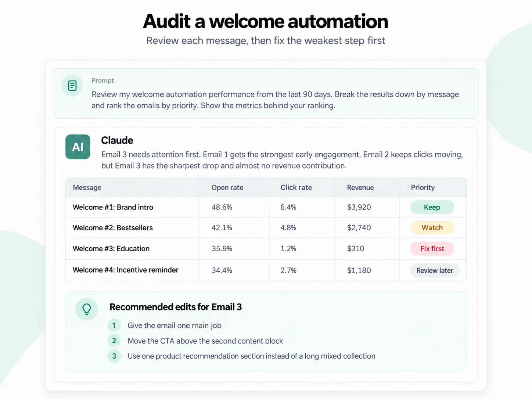Click step number 2 badge
Viewport: 532px width, 399px height.
pos(114,341)
